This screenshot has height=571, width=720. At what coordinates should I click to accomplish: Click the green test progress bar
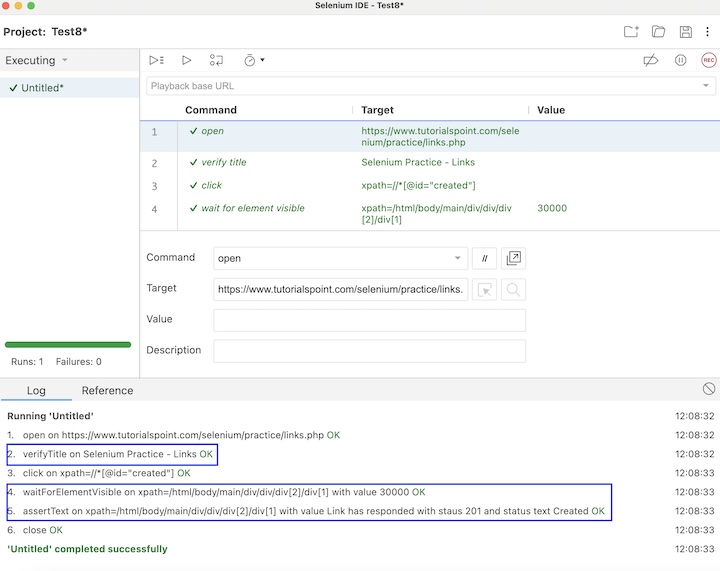click(x=68, y=344)
